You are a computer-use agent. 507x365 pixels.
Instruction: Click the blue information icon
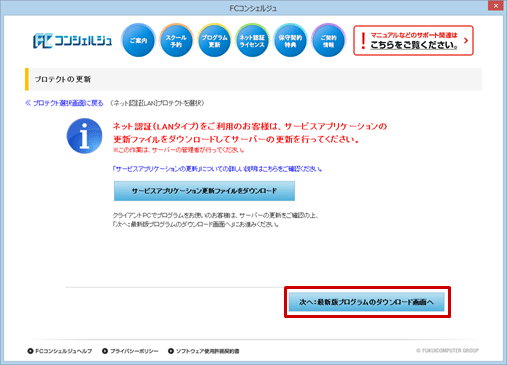pyautogui.click(x=84, y=136)
